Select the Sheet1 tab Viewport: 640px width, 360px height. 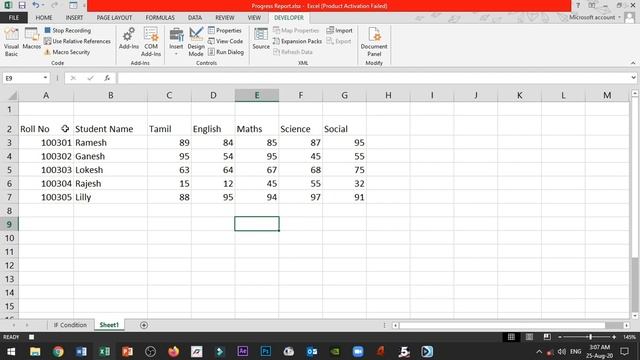click(x=109, y=325)
